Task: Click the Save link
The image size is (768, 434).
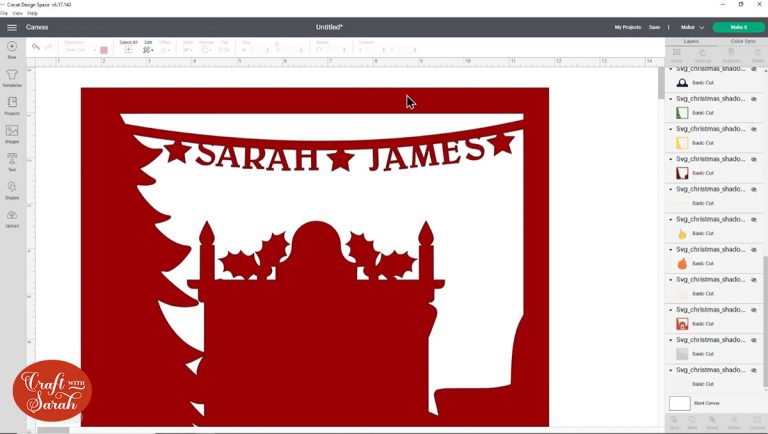Action: point(654,27)
